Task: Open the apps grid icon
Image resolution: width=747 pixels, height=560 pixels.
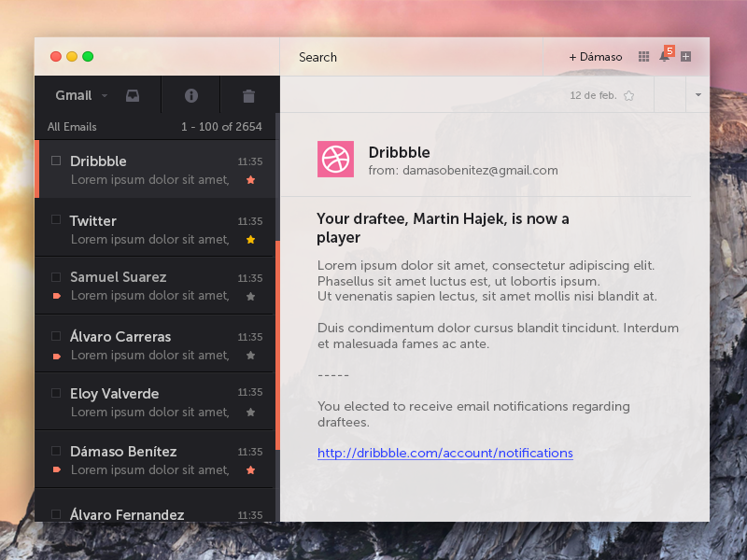Action: (643, 57)
